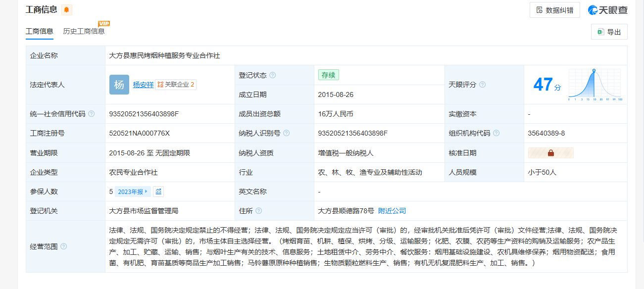This screenshot has height=289, width=644.
Task: Click 大方县市场监督管理局 registration authority
Action: 144,211
